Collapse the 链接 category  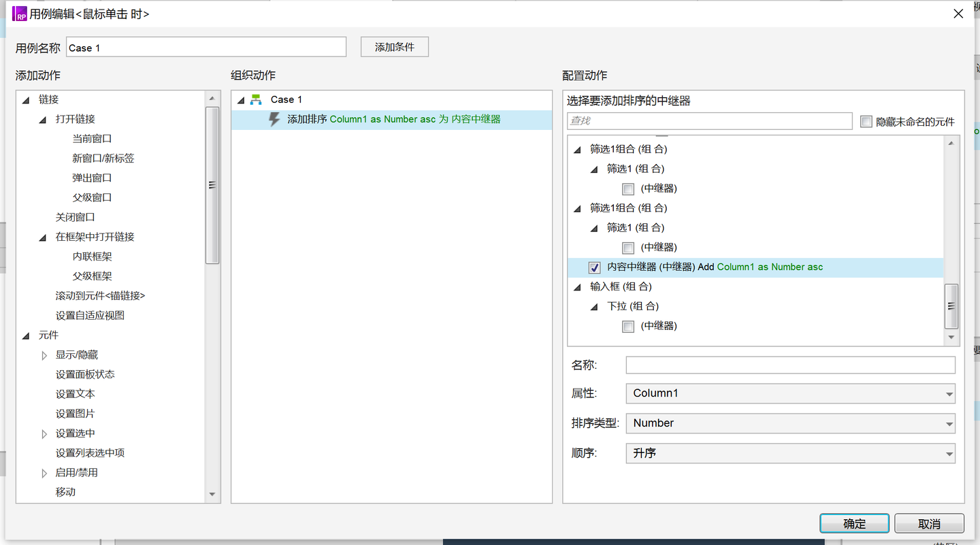pyautogui.click(x=26, y=100)
